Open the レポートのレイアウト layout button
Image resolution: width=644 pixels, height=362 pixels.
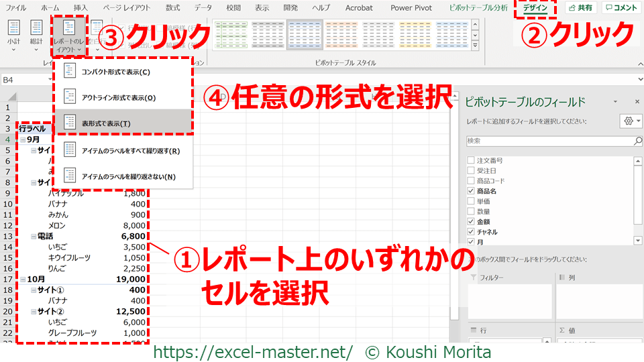tap(70, 35)
